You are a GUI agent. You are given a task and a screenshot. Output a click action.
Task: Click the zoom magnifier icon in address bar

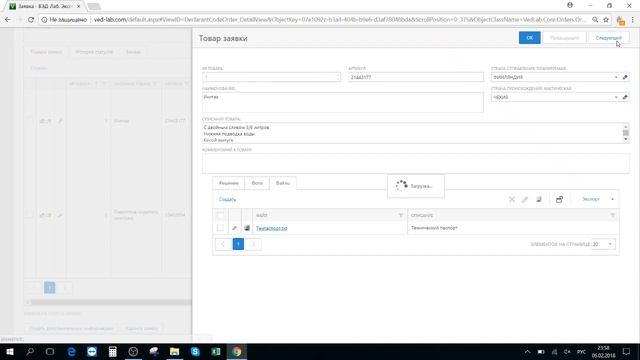click(595, 20)
